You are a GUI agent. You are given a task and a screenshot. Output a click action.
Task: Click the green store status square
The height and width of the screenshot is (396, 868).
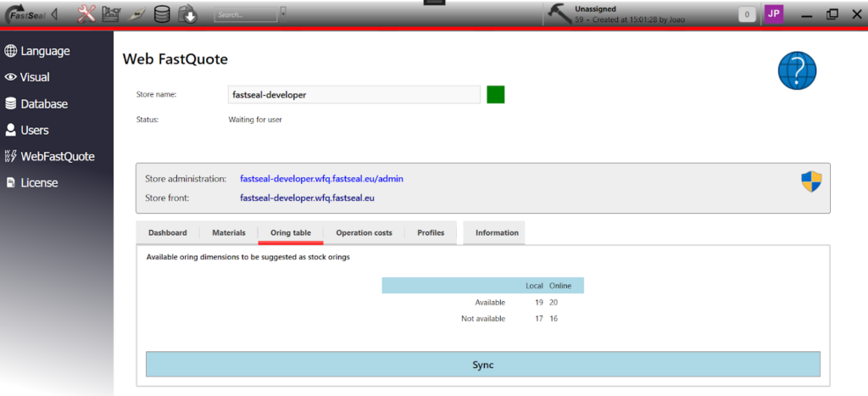[x=496, y=94]
